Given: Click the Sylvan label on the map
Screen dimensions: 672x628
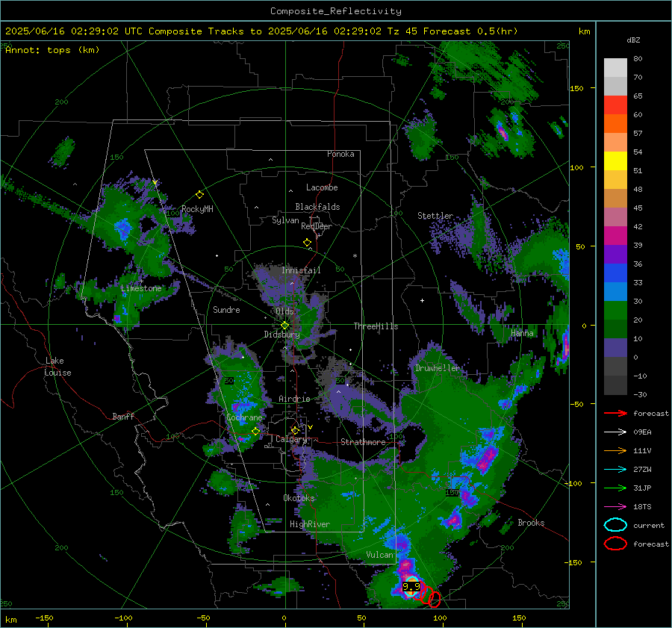Looking at the screenshot, I should click(x=285, y=220).
